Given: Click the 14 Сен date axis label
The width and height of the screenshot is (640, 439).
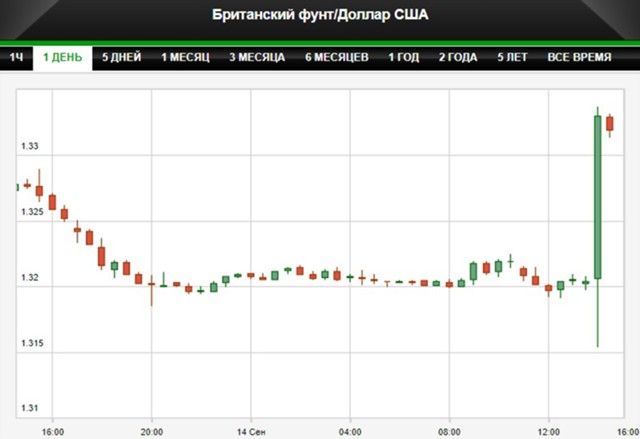Looking at the screenshot, I should (251, 432).
